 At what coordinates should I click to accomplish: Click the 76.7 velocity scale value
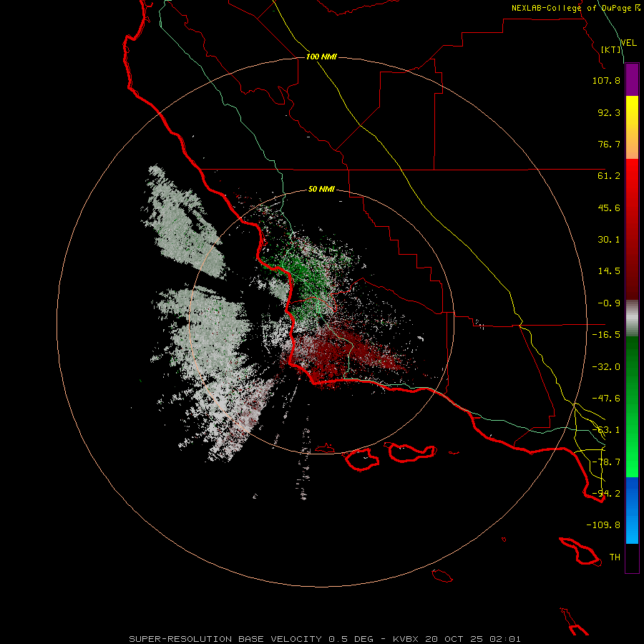[609, 144]
